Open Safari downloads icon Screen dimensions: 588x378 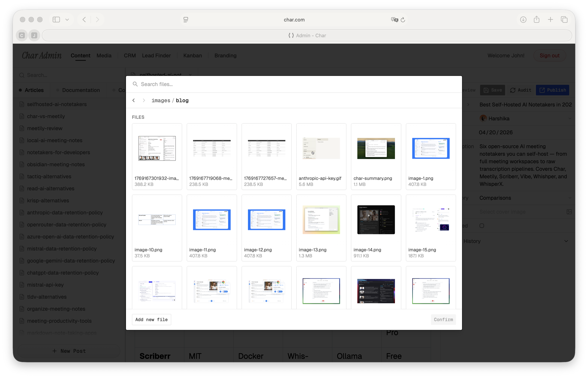pyautogui.click(x=523, y=19)
